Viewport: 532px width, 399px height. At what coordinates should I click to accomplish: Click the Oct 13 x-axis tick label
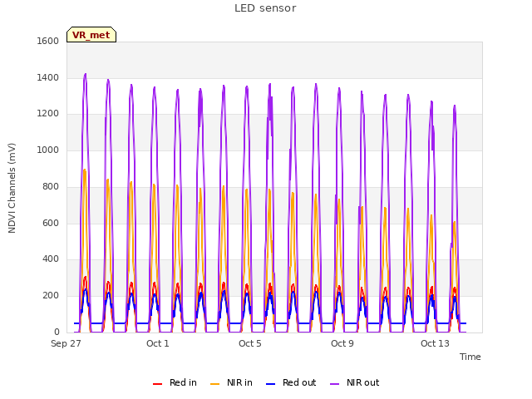pos(435,343)
